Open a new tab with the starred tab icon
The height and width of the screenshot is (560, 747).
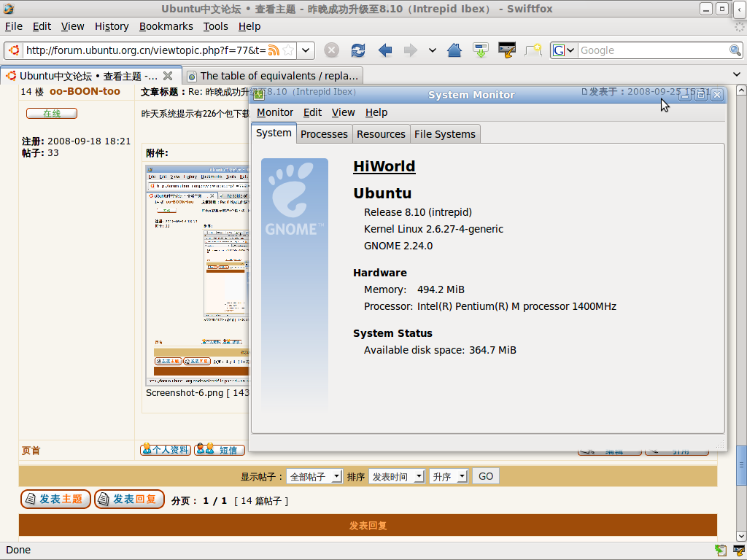coord(533,50)
